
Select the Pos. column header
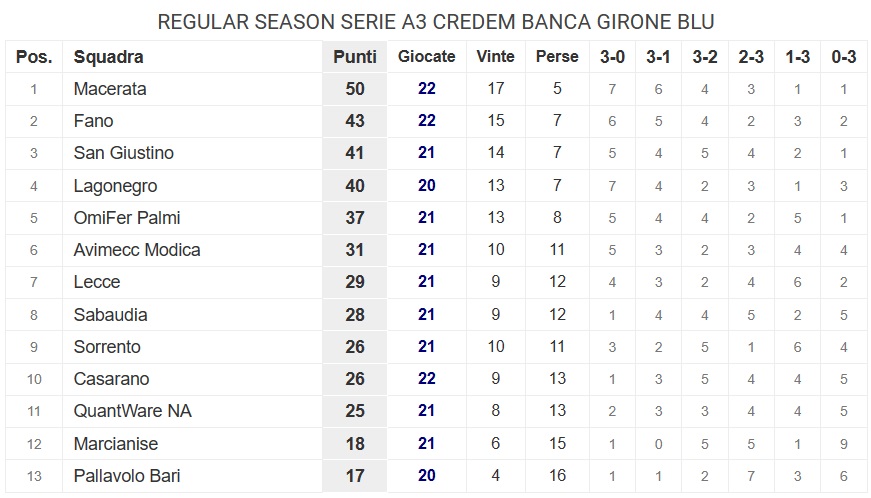(34, 57)
